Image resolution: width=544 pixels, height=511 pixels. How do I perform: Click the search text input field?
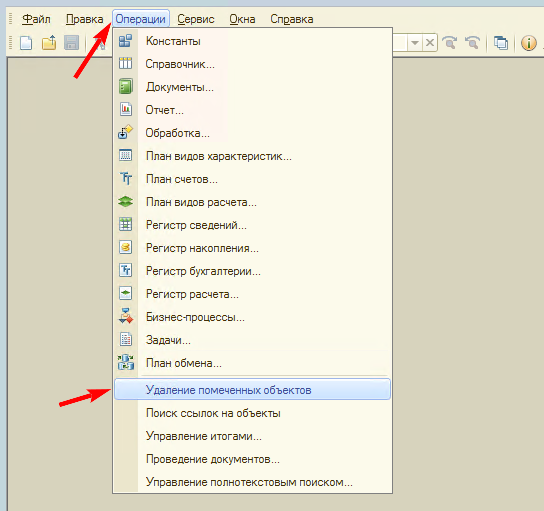tap(400, 43)
